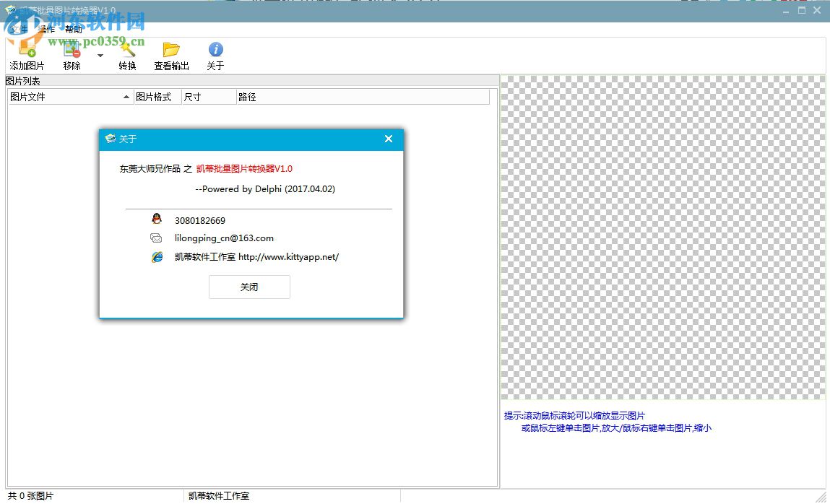
Task: Open the View Output (查看输出) folder icon
Action: (x=171, y=50)
